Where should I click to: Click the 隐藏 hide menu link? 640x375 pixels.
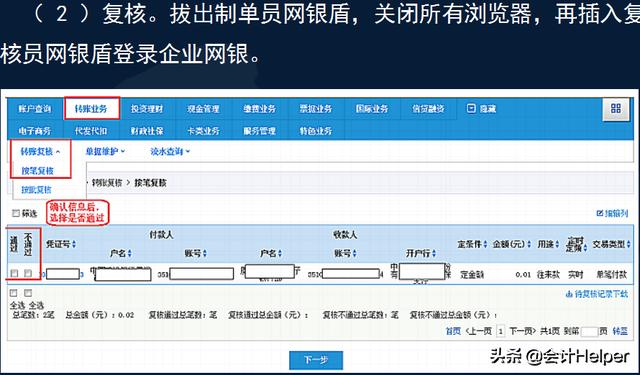[x=487, y=109]
